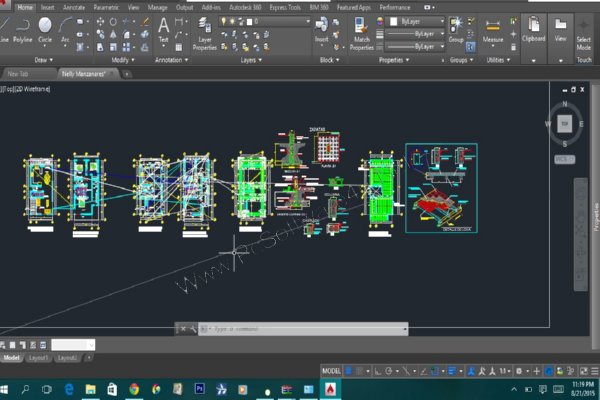600x400 pixels.
Task: Click the wrench customize icon on command line
Action: click(x=193, y=328)
